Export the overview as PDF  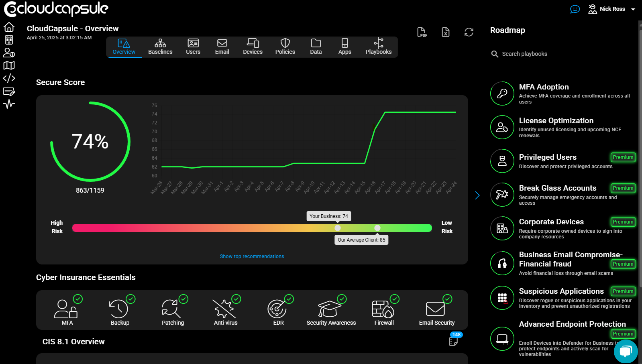point(422,32)
